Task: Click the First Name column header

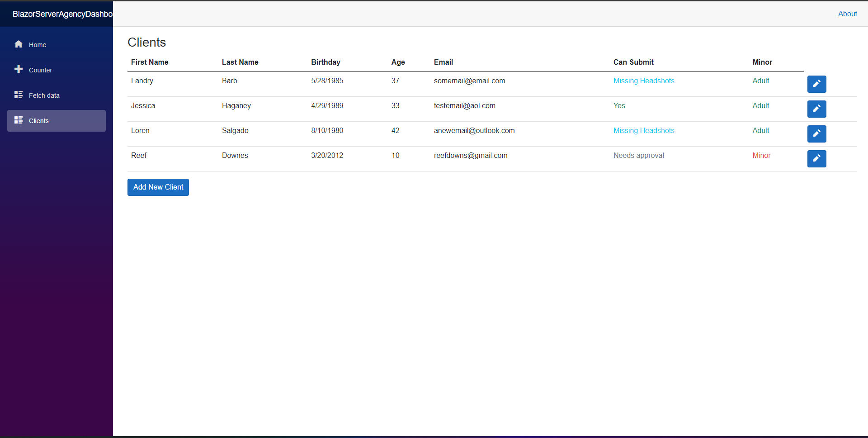Action: (x=150, y=62)
